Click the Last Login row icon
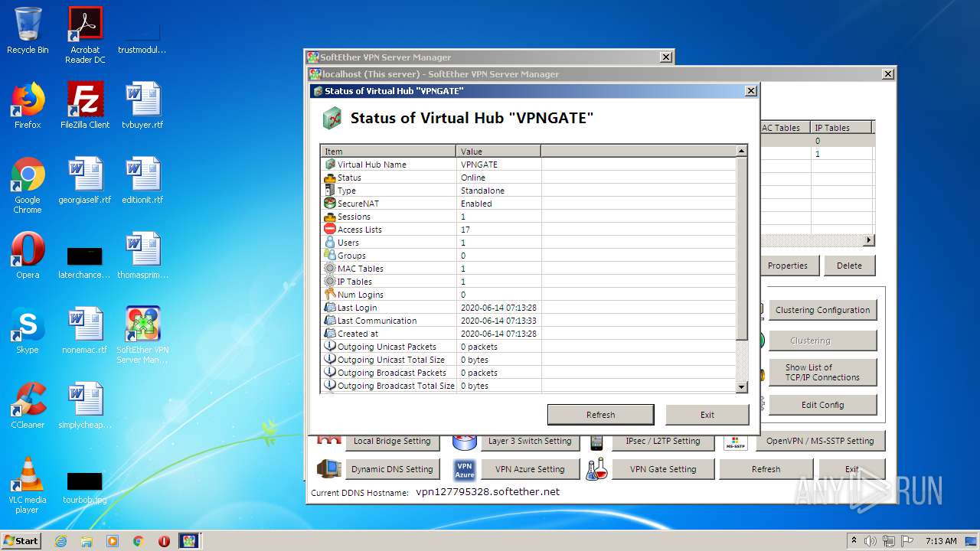Screen dimensions: 980x551 [x=330, y=307]
